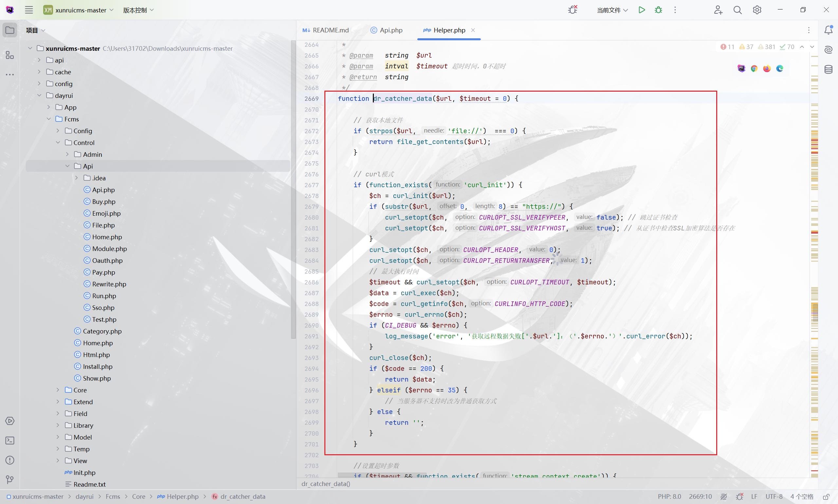The image size is (838, 504).
Task: Toggle read-only lock icon in status bar
Action: click(x=826, y=496)
